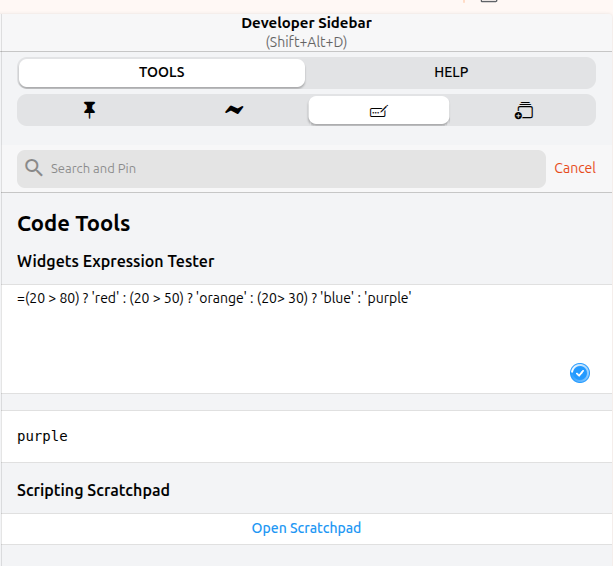The image size is (613, 566).
Task: Click the search magnifier icon
Action: (x=34, y=168)
